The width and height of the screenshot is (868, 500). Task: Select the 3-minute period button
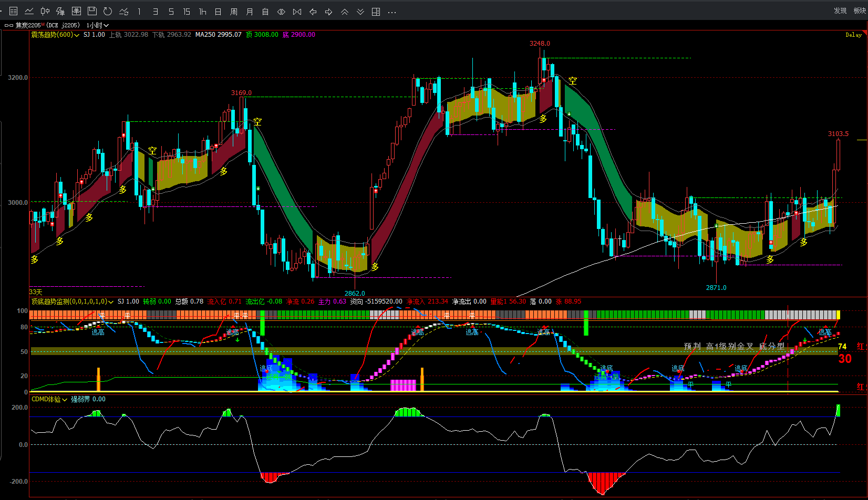[155, 11]
